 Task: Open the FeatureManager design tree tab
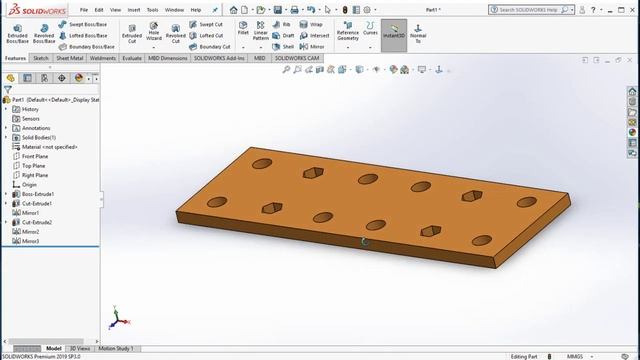click(10, 78)
